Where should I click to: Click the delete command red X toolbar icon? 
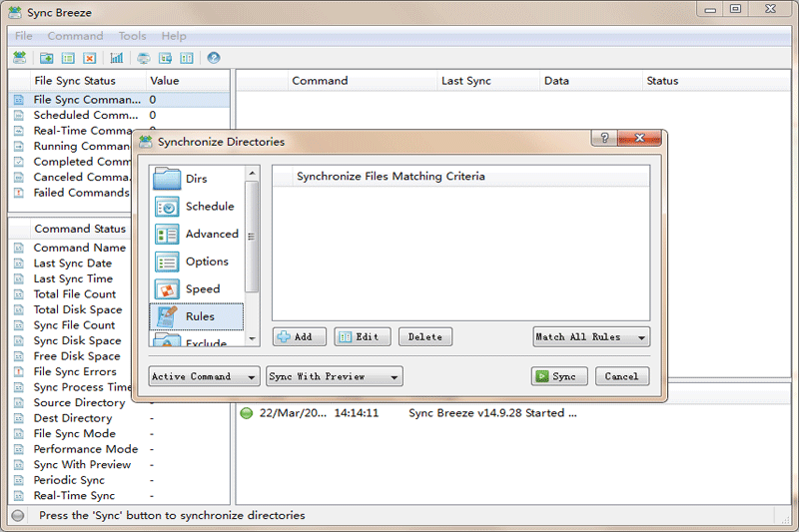click(x=90, y=58)
